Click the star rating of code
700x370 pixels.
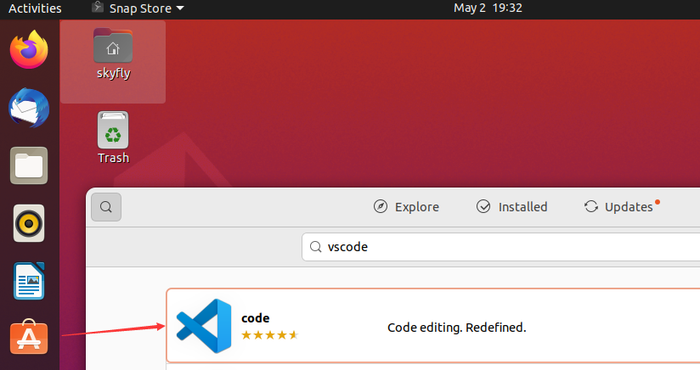click(x=269, y=335)
